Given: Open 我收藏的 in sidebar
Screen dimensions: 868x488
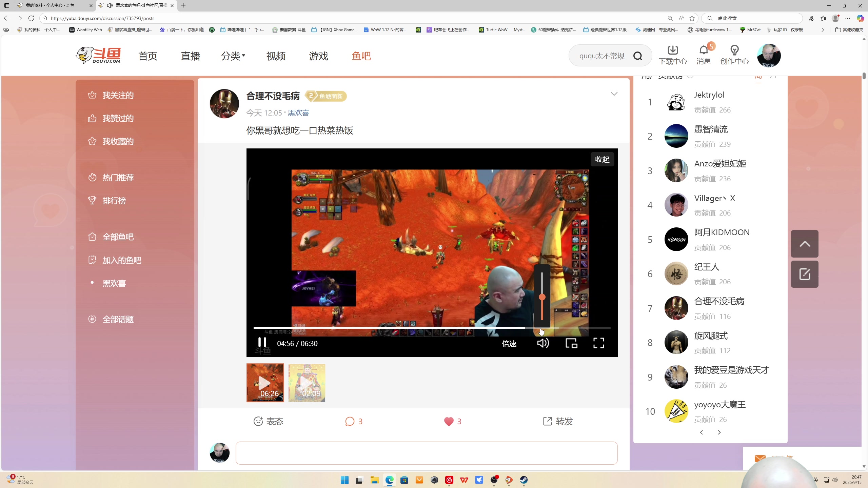Looking at the screenshot, I should click(118, 141).
